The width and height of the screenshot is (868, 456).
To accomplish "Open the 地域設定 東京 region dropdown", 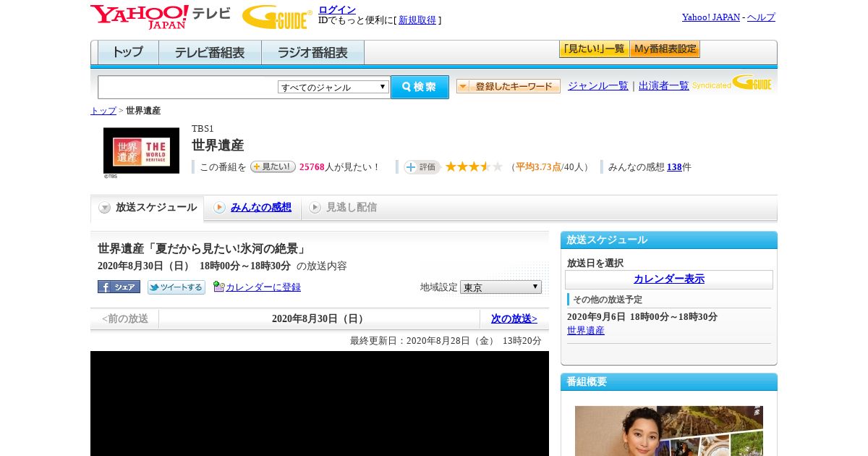I will [x=501, y=287].
